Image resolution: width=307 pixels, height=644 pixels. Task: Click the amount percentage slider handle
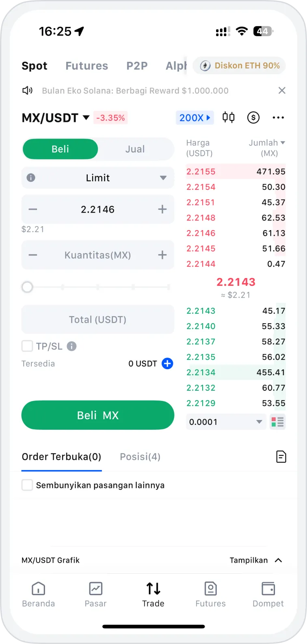pyautogui.click(x=27, y=287)
